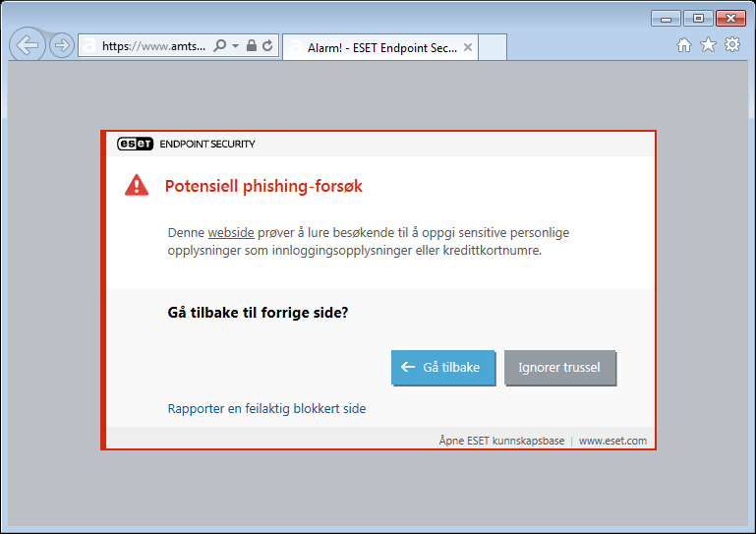This screenshot has width=756, height=534.
Task: Click the 'Gå tilbake til forrige side?' text
Action: (x=258, y=313)
